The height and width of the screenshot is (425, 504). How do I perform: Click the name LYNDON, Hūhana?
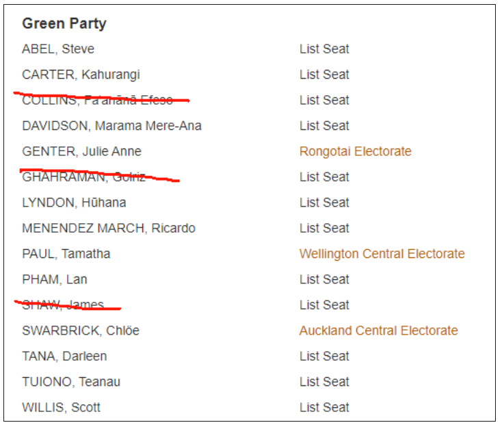[74, 203]
